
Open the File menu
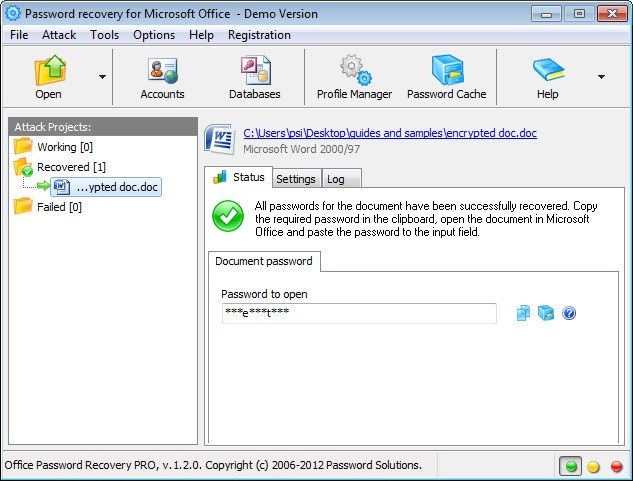coord(19,35)
